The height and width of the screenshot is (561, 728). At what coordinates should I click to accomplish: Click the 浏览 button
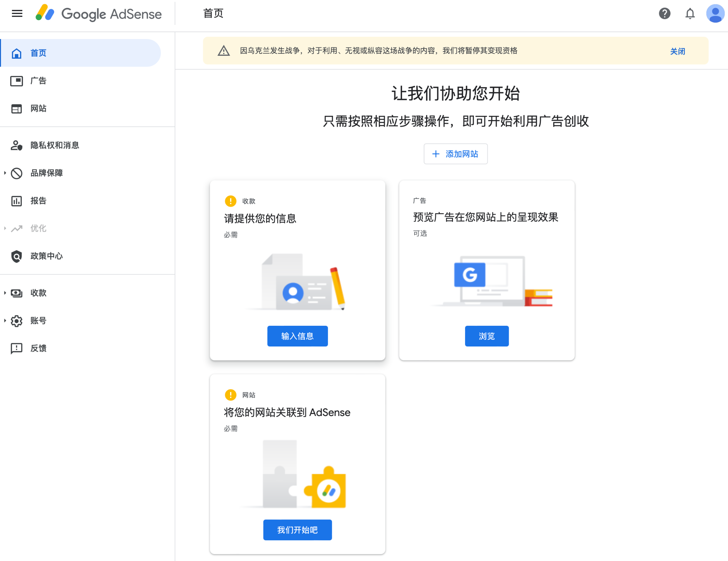coord(487,336)
